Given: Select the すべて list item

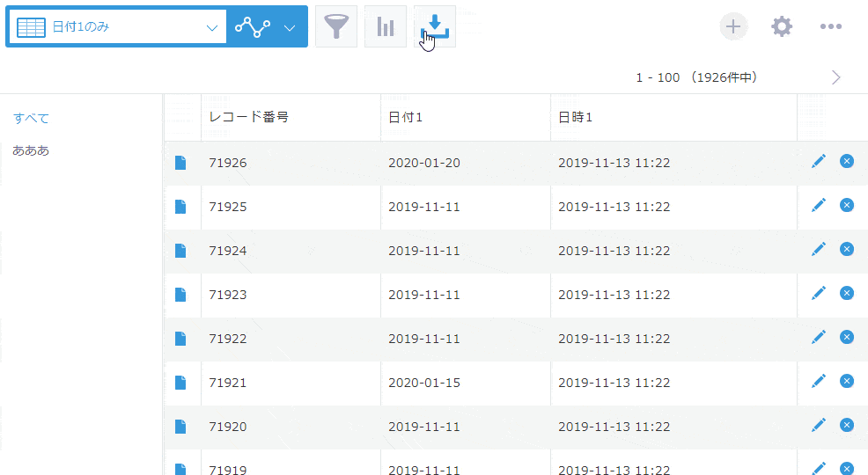Looking at the screenshot, I should pos(31,118).
